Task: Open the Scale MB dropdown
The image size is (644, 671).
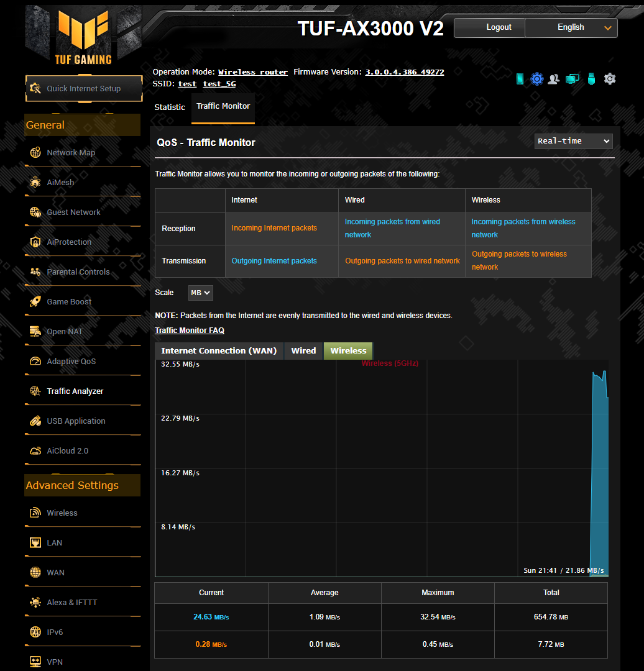Action: click(200, 293)
